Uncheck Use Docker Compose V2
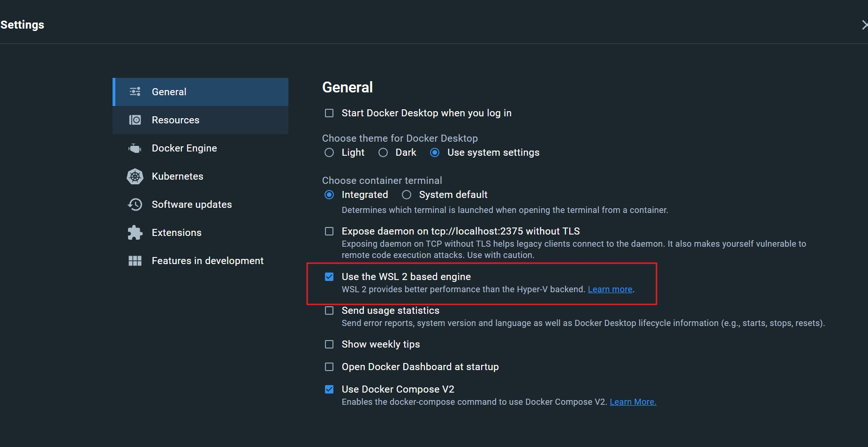Viewport: 868px width, 447px height. (x=329, y=389)
